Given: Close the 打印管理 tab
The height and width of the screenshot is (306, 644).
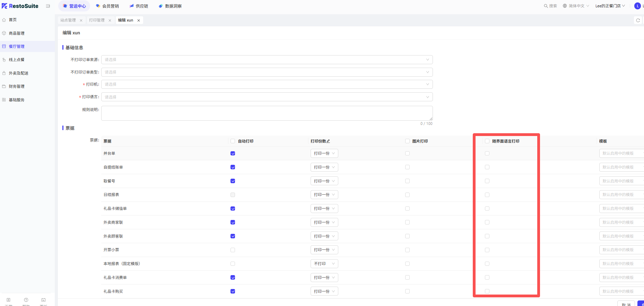Looking at the screenshot, I should point(110,20).
